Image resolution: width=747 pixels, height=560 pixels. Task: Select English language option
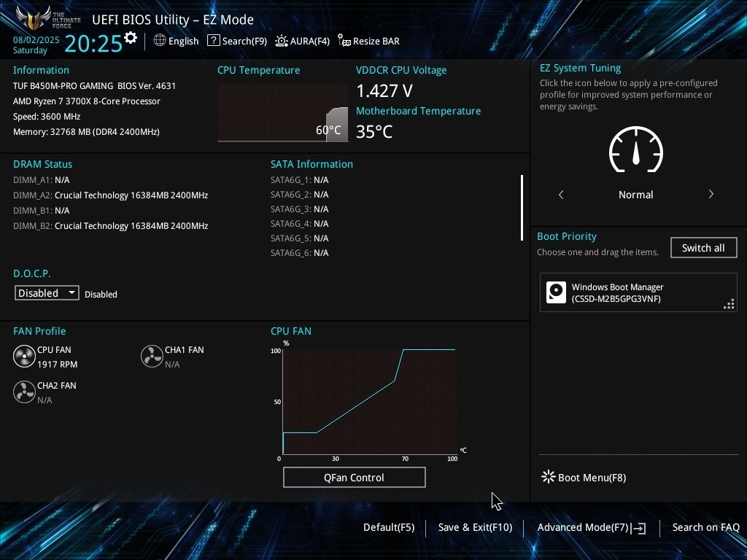pyautogui.click(x=183, y=41)
